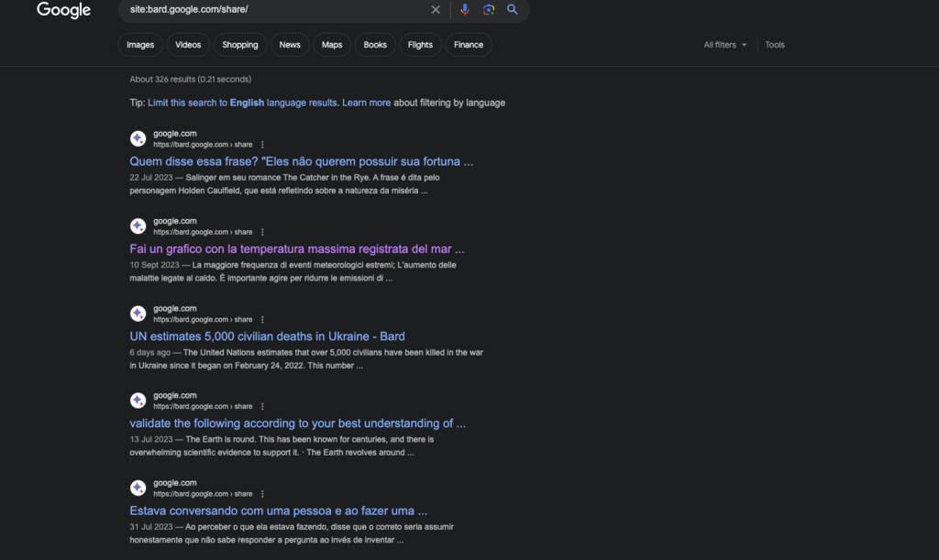Switch to the Shopping tab

240,45
